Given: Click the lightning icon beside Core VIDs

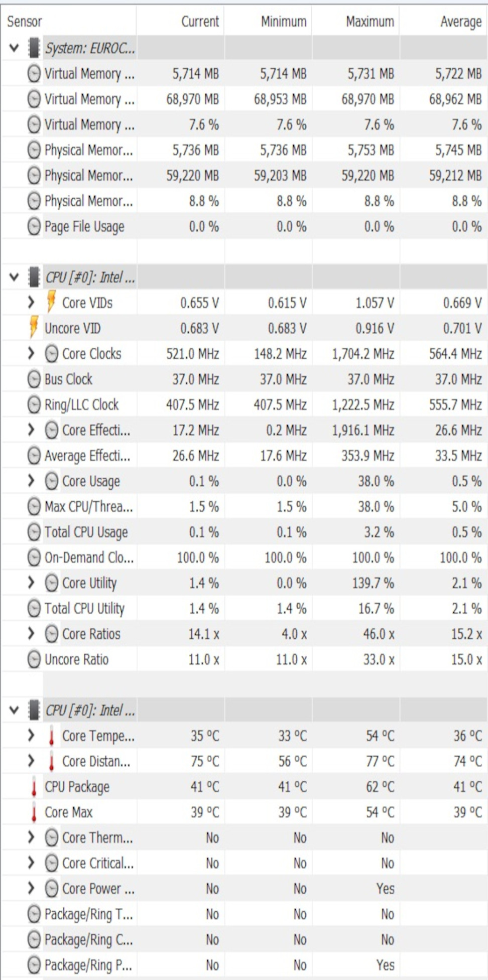Looking at the screenshot, I should [x=51, y=303].
